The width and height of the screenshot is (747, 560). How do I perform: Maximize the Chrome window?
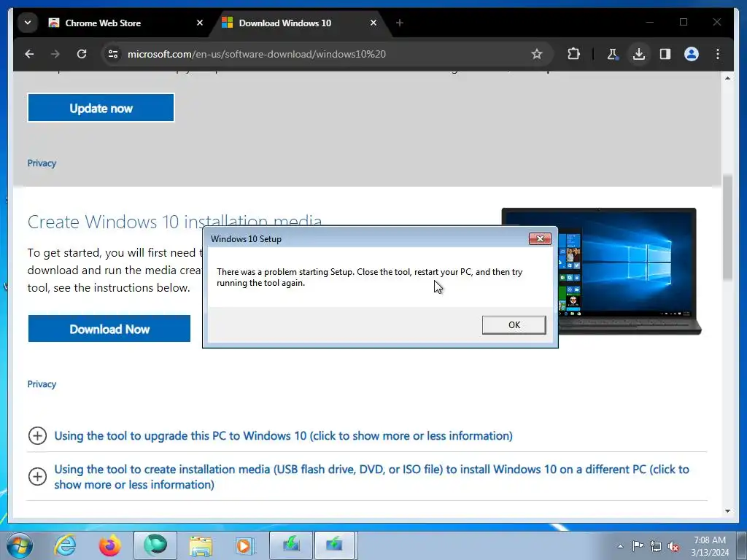click(x=683, y=23)
